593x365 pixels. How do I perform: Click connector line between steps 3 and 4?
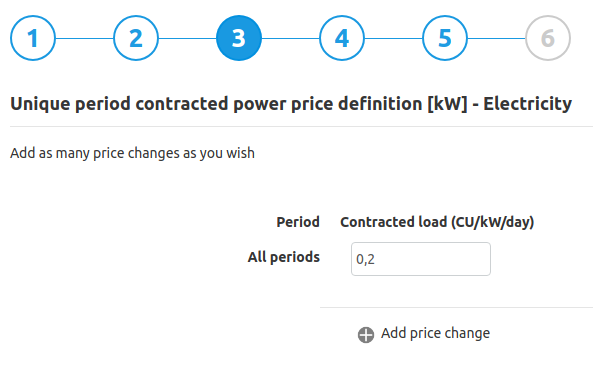point(290,38)
